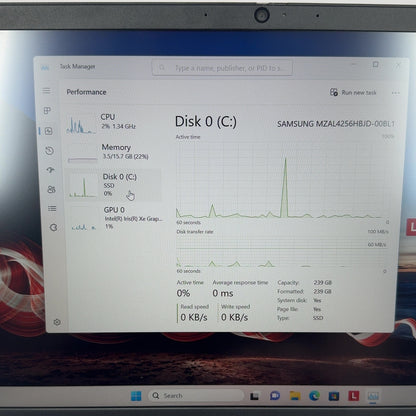Click the Read speed 0 KB/s value
Image resolution: width=416 pixels, height=416 pixels.
coord(194,317)
